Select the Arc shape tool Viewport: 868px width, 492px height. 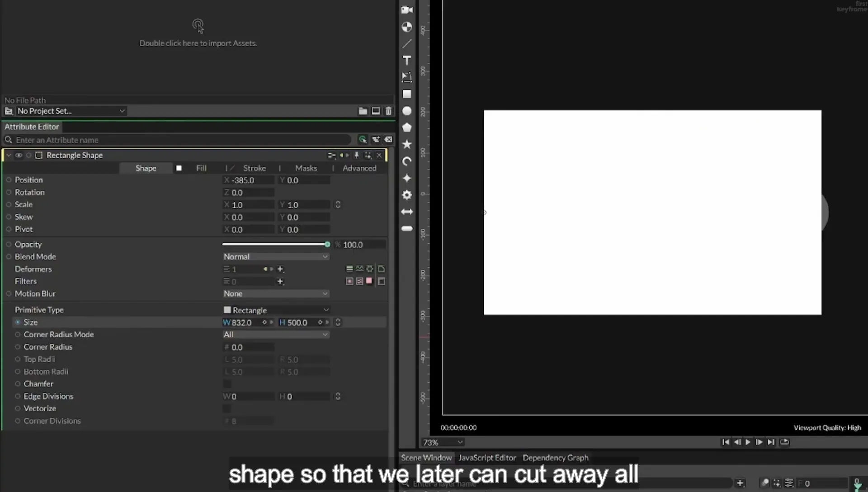coord(407,161)
